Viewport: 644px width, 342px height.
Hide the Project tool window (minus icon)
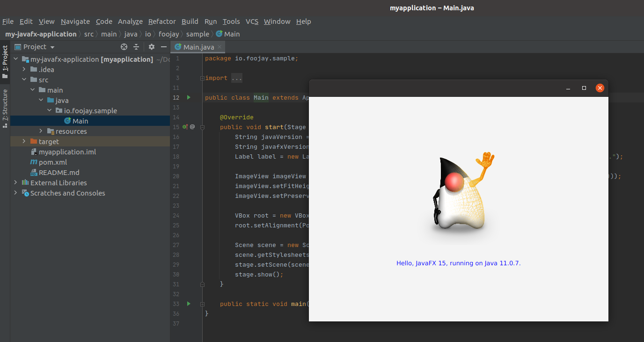point(164,47)
